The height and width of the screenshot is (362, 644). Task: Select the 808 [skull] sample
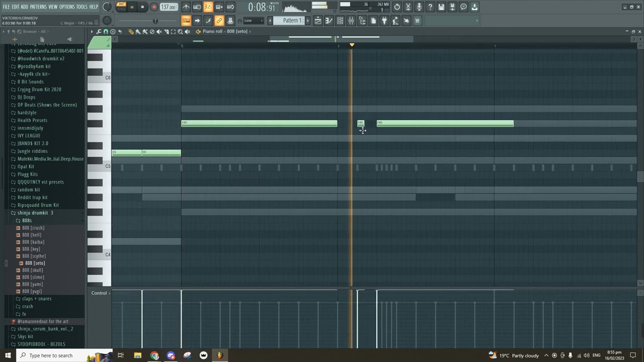pos(33,270)
